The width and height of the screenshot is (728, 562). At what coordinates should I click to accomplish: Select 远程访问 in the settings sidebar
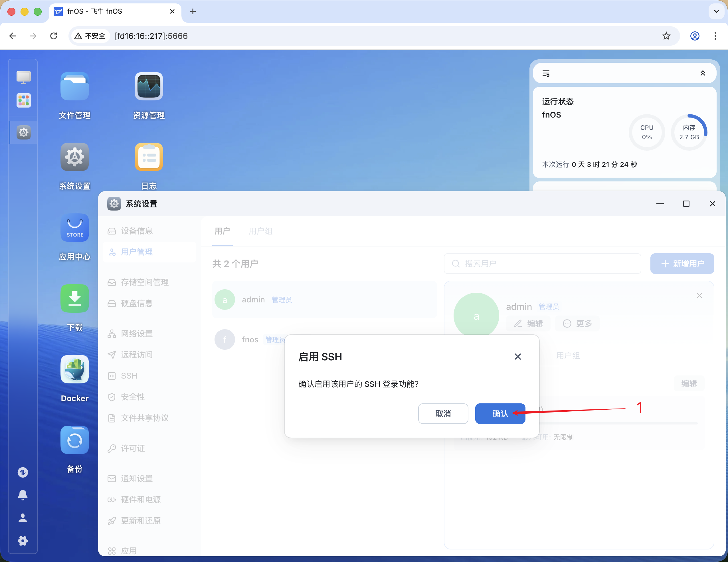click(136, 355)
